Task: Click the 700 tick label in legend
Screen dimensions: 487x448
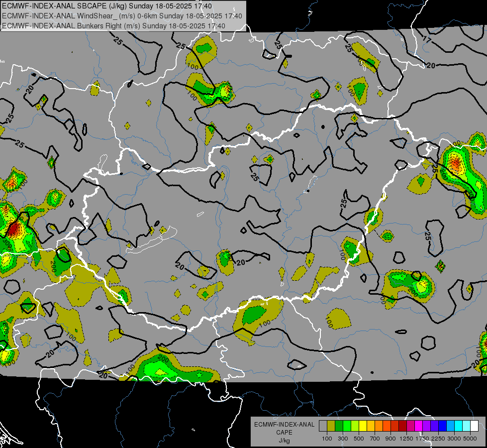Action: pos(375,439)
